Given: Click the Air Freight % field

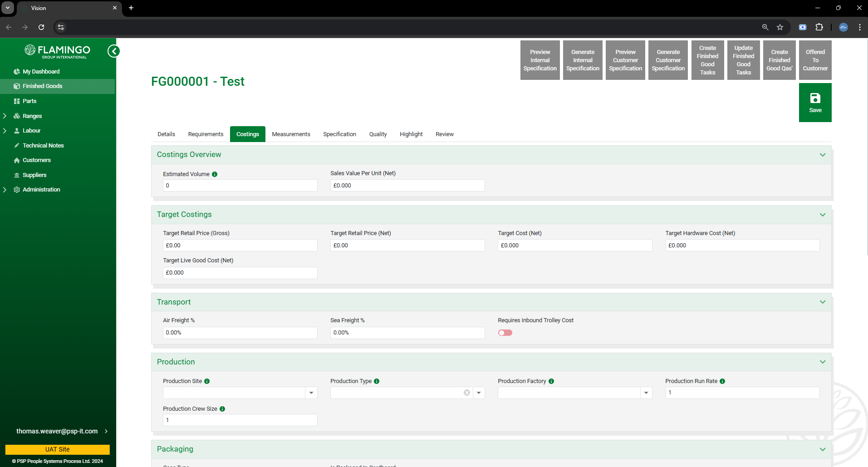Looking at the screenshot, I should pos(240,333).
